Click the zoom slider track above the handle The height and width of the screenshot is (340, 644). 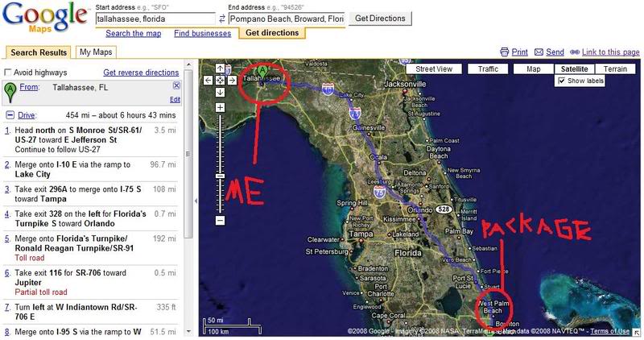point(220,144)
